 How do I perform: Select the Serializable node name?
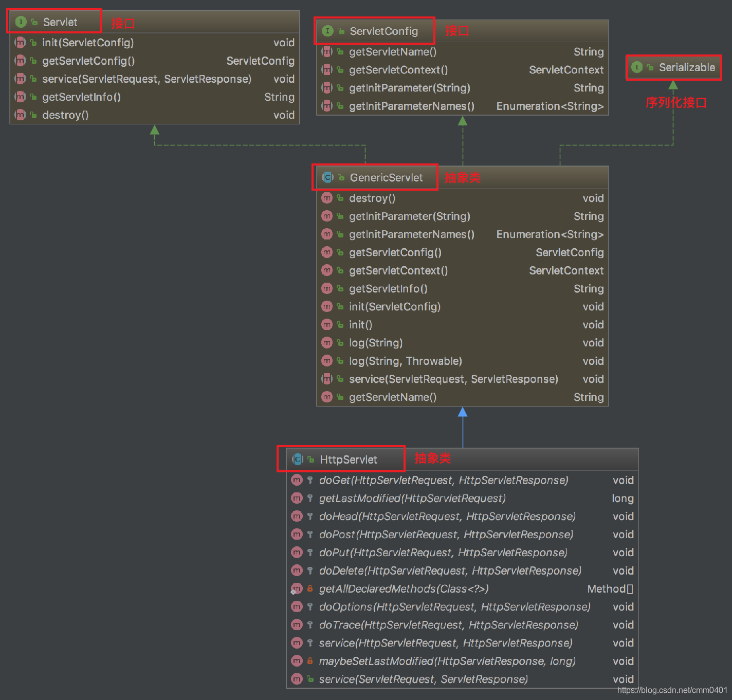[687, 67]
